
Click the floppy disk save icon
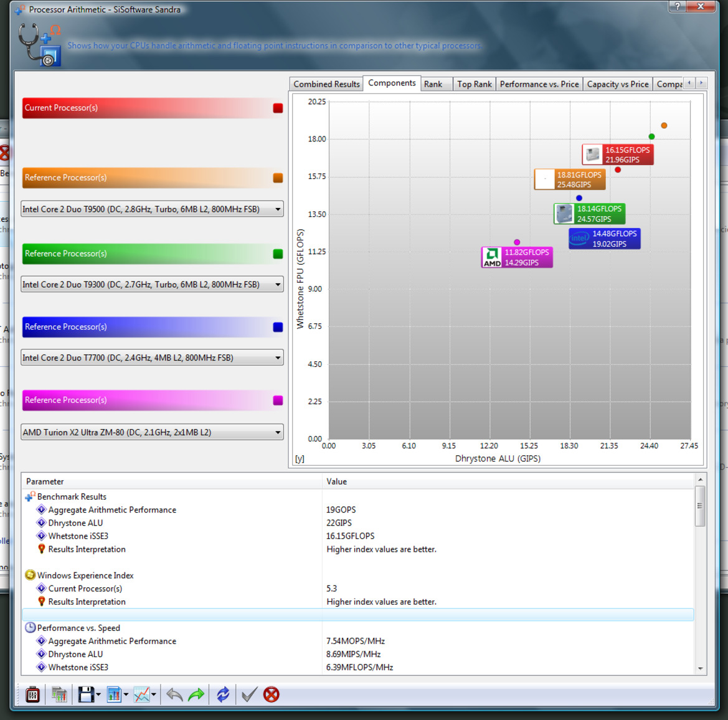[x=86, y=694]
